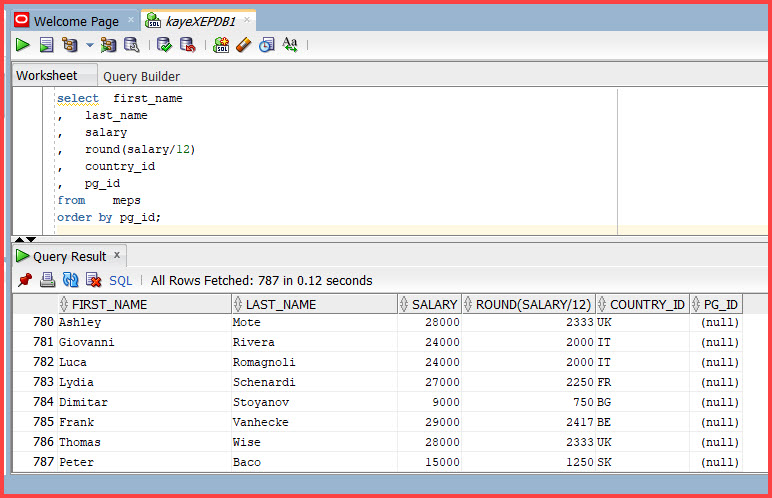This screenshot has height=498, width=772.
Task: Select the 750 monthly salary cell for Dimitar
Action: point(528,402)
